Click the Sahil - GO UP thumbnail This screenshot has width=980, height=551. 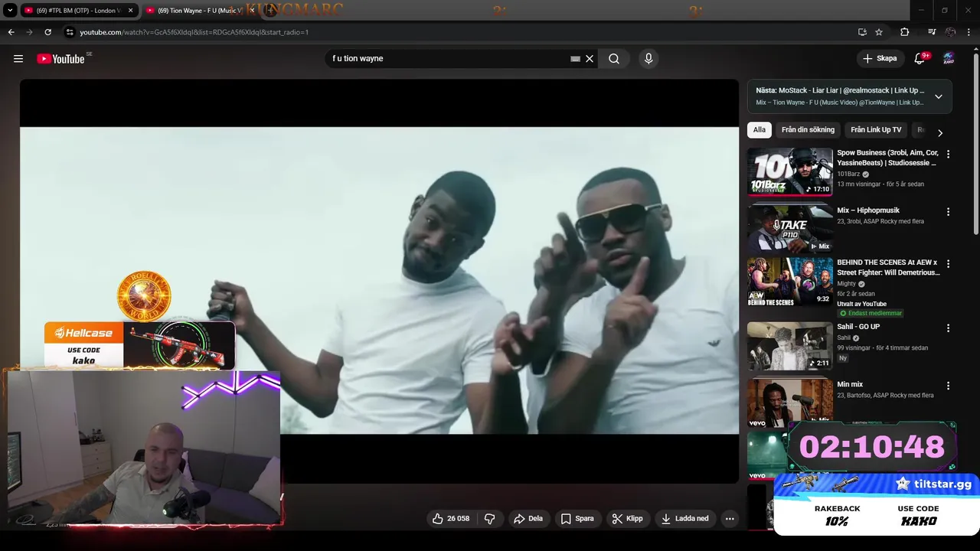click(790, 345)
